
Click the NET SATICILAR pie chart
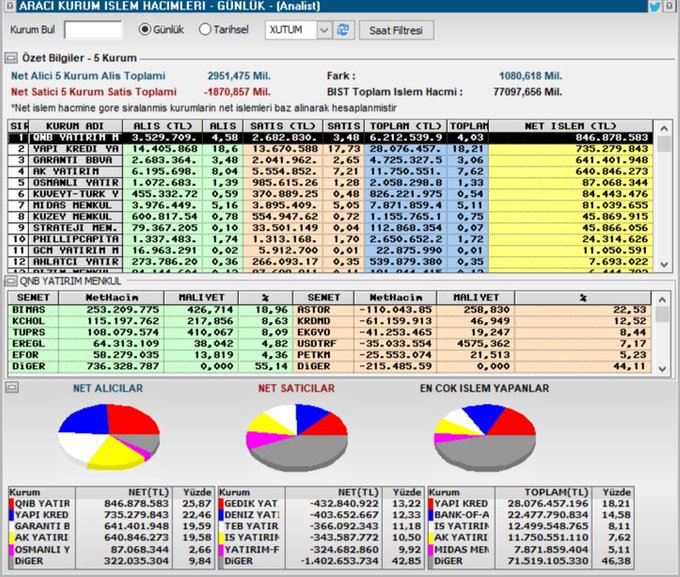(297, 437)
